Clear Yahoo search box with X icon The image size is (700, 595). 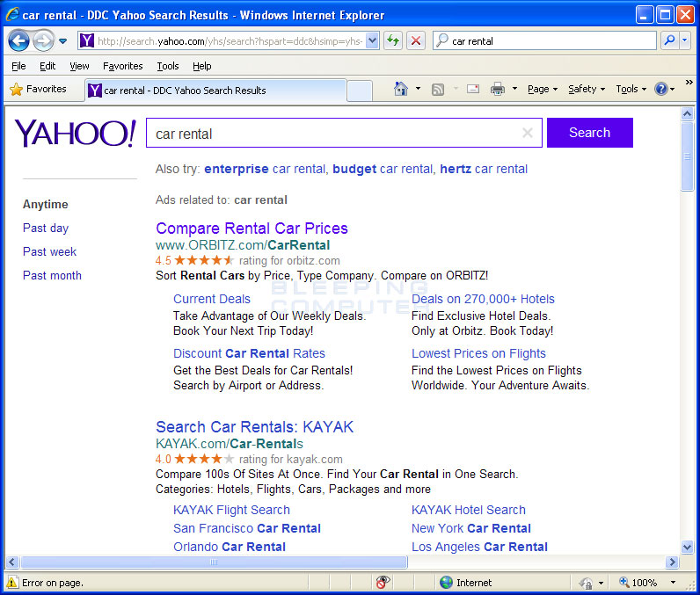[528, 133]
